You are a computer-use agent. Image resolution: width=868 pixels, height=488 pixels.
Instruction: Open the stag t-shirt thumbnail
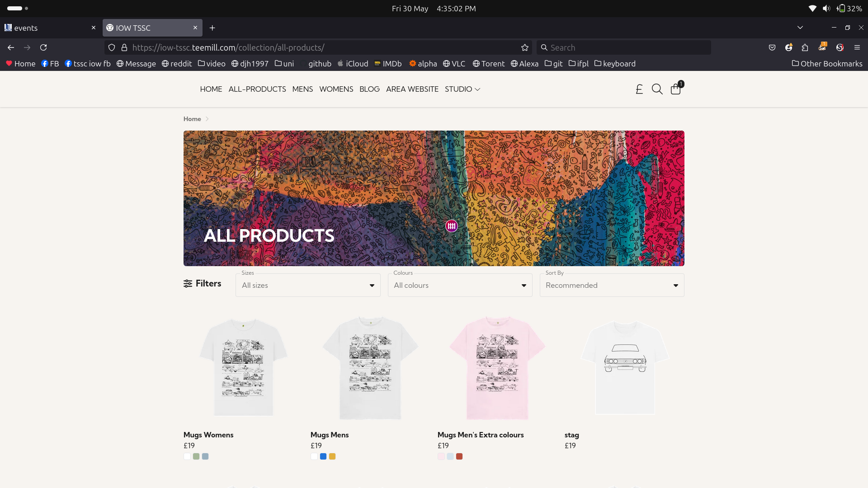[624, 368]
